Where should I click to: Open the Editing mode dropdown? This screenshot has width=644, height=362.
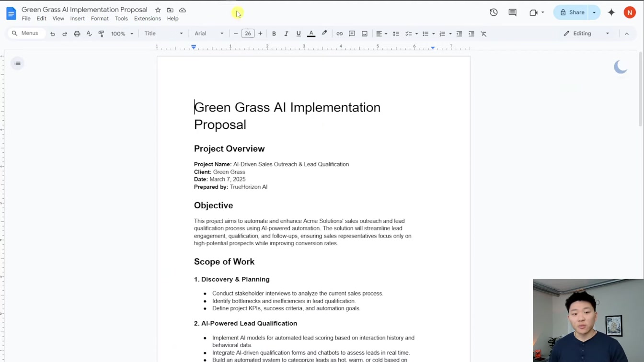(586, 34)
